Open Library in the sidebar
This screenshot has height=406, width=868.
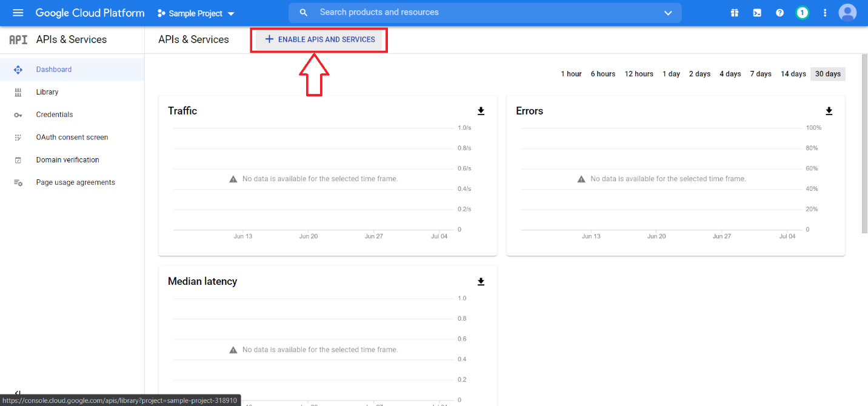[72, 92]
